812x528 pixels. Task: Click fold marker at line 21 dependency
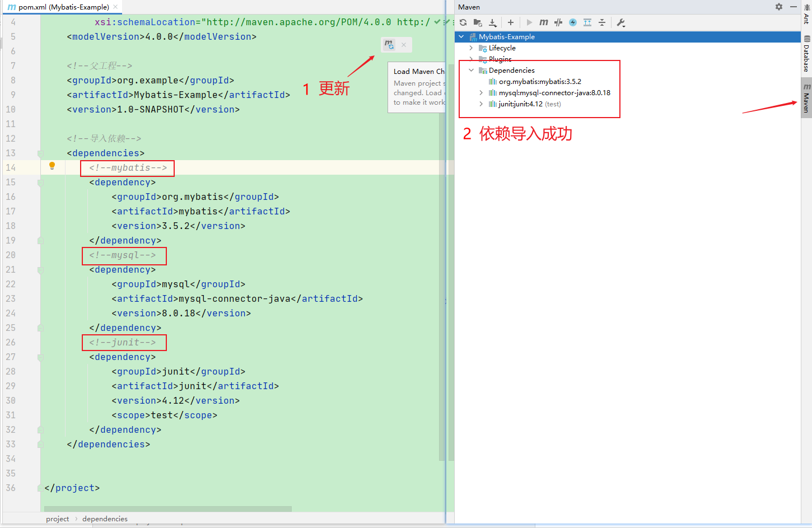point(40,269)
